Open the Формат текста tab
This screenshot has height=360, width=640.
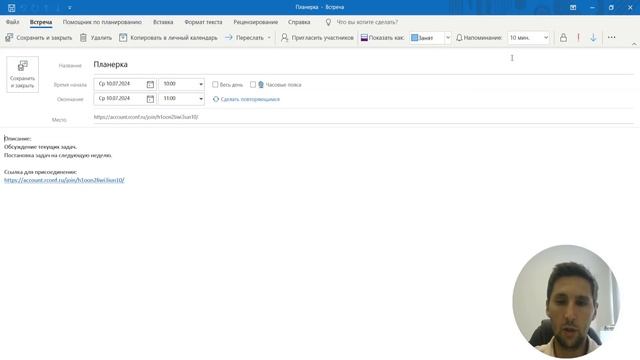pyautogui.click(x=203, y=22)
